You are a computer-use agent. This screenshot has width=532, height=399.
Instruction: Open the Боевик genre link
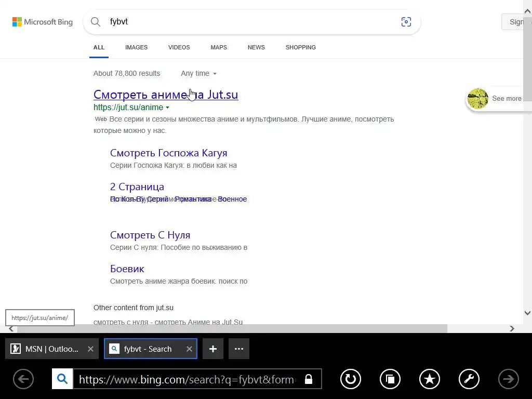coord(127,269)
